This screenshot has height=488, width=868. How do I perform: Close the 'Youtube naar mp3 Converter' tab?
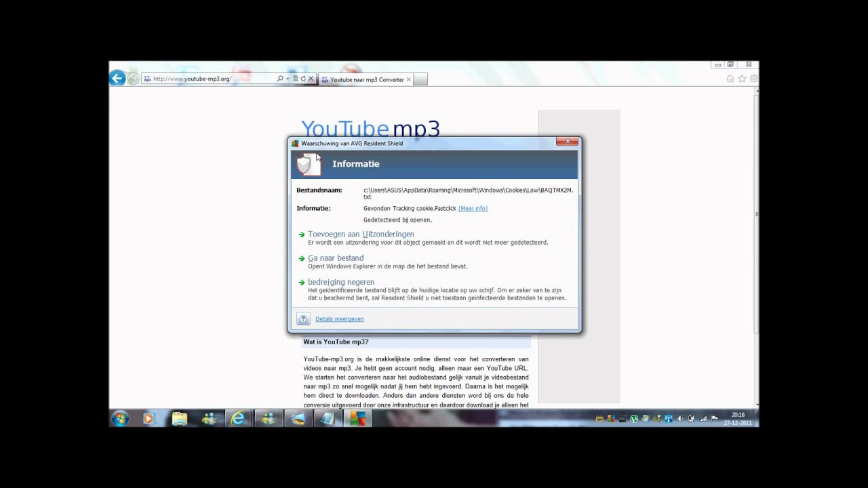click(408, 79)
